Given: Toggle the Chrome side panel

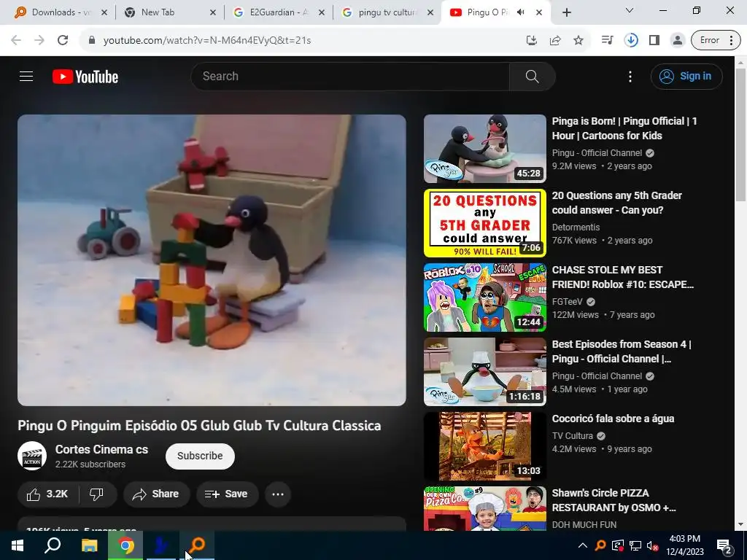Looking at the screenshot, I should pos(654,40).
